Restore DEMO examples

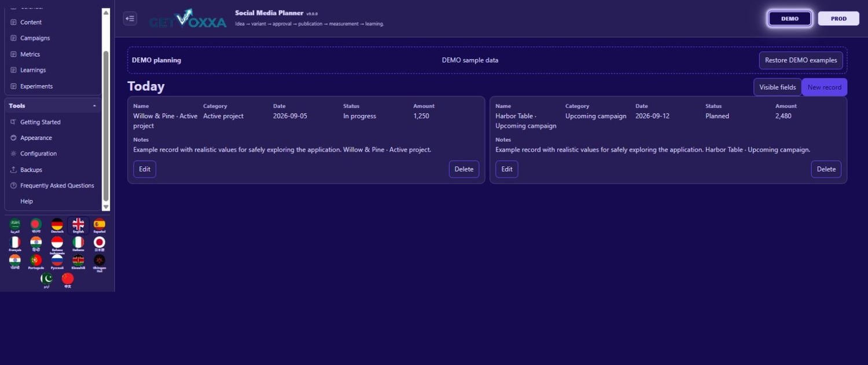[801, 60]
